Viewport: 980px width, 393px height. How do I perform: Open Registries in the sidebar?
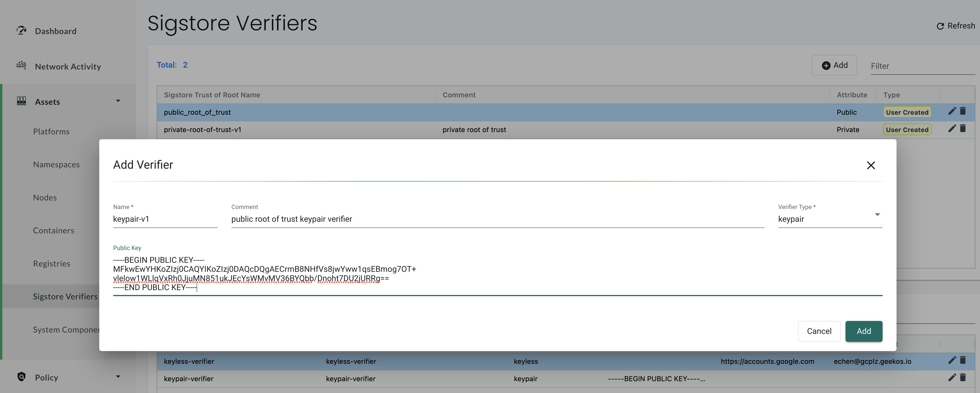click(52, 264)
